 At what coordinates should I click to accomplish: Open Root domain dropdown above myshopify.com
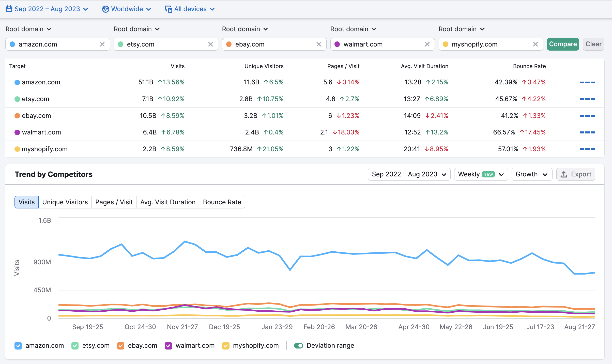pos(462,29)
